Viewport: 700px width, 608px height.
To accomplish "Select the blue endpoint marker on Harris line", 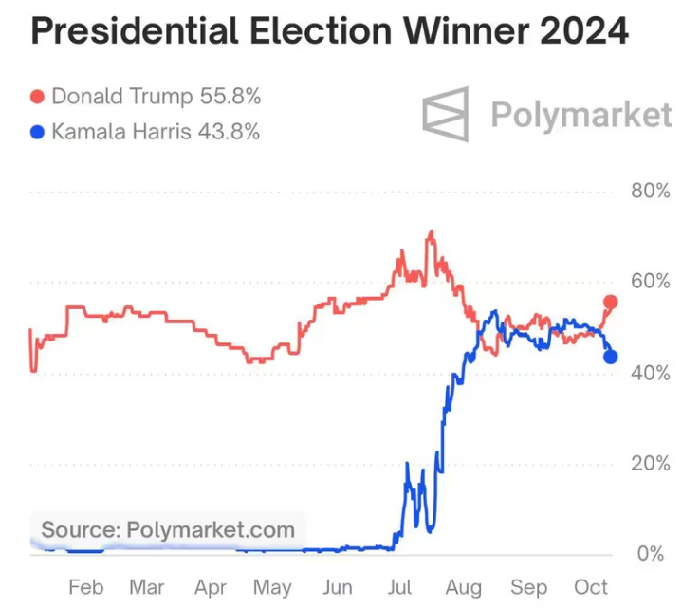I will click(x=611, y=357).
